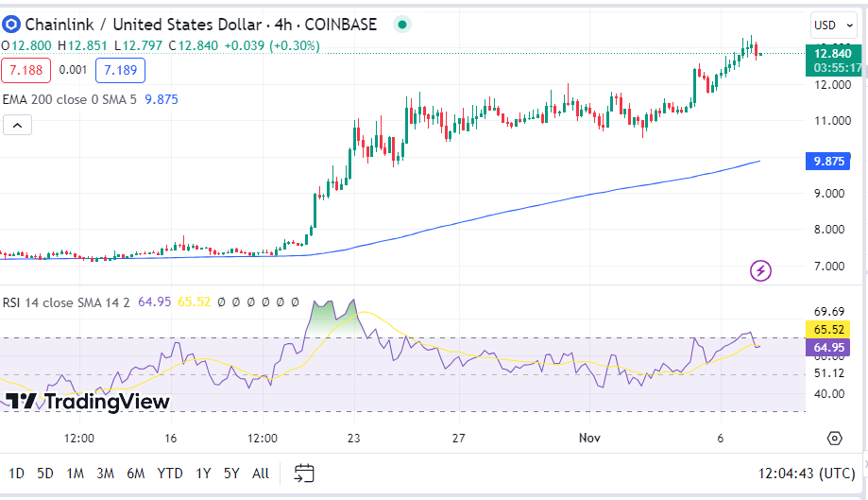Viewport: 868px width, 500px height.
Task: Click the blue 9.875 EMA price label
Action: 828,161
